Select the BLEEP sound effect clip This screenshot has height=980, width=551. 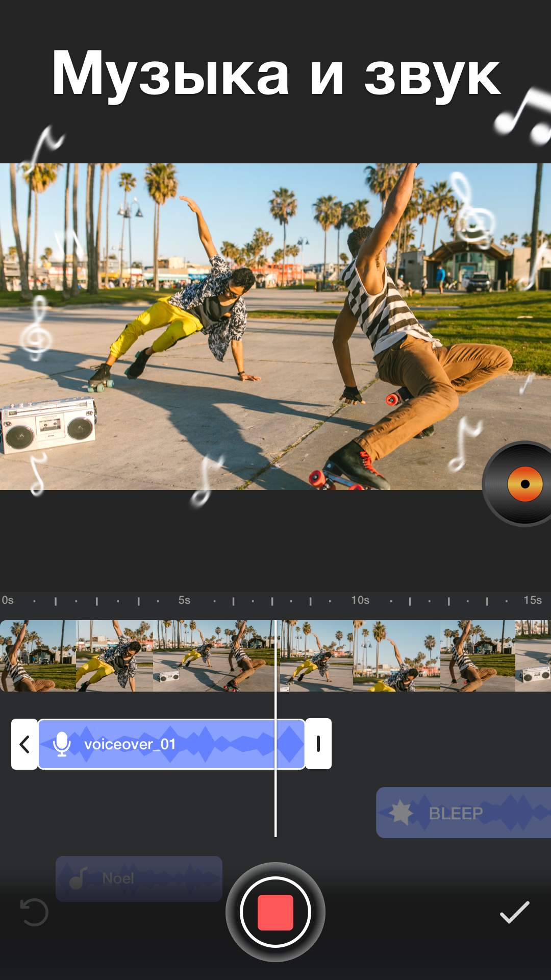click(463, 813)
